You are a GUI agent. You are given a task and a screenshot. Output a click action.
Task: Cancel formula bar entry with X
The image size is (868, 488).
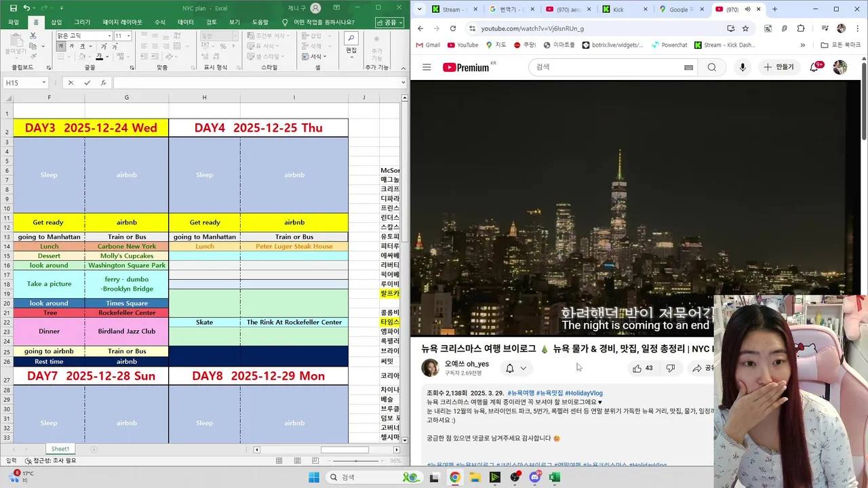(71, 83)
